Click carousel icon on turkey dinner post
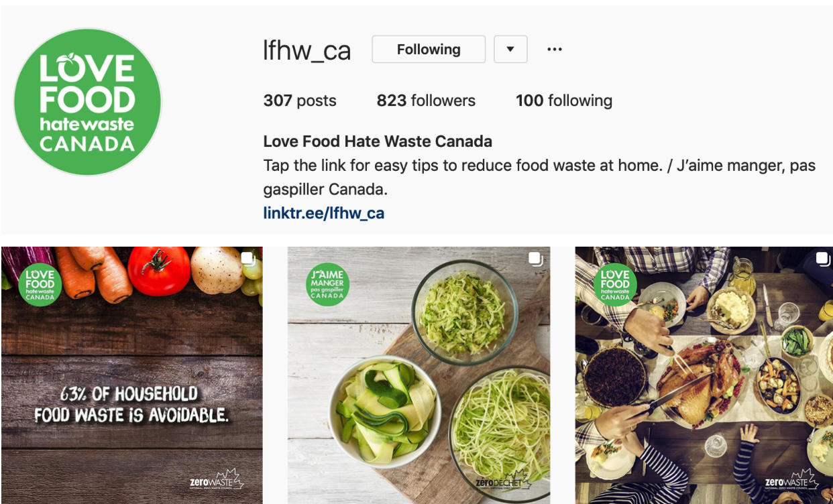Screen dimensions: 833x504 (x=822, y=259)
